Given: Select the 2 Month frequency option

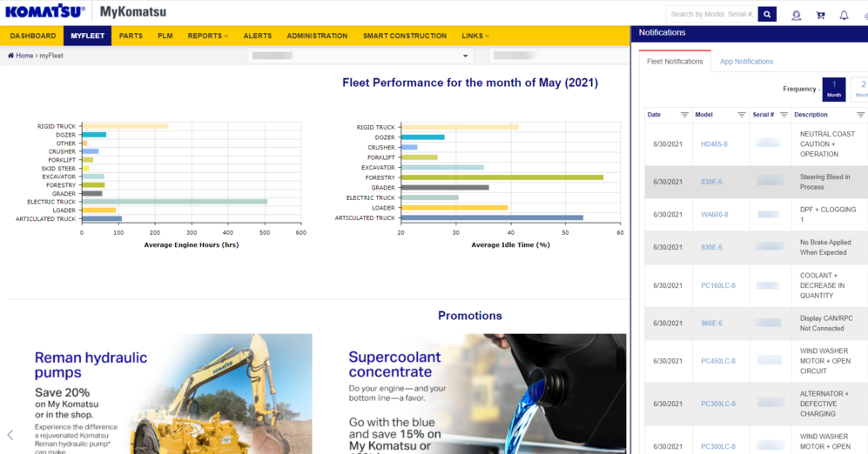Looking at the screenshot, I should (861, 89).
